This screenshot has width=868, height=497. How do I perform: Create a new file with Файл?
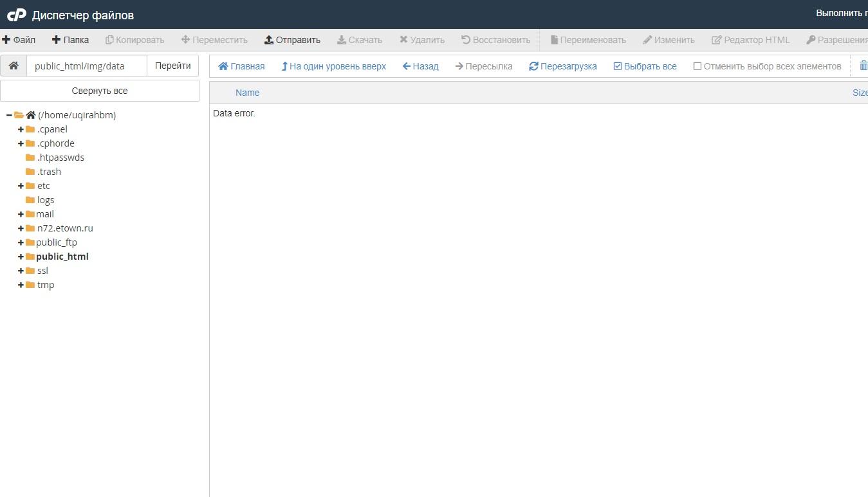pyautogui.click(x=19, y=40)
